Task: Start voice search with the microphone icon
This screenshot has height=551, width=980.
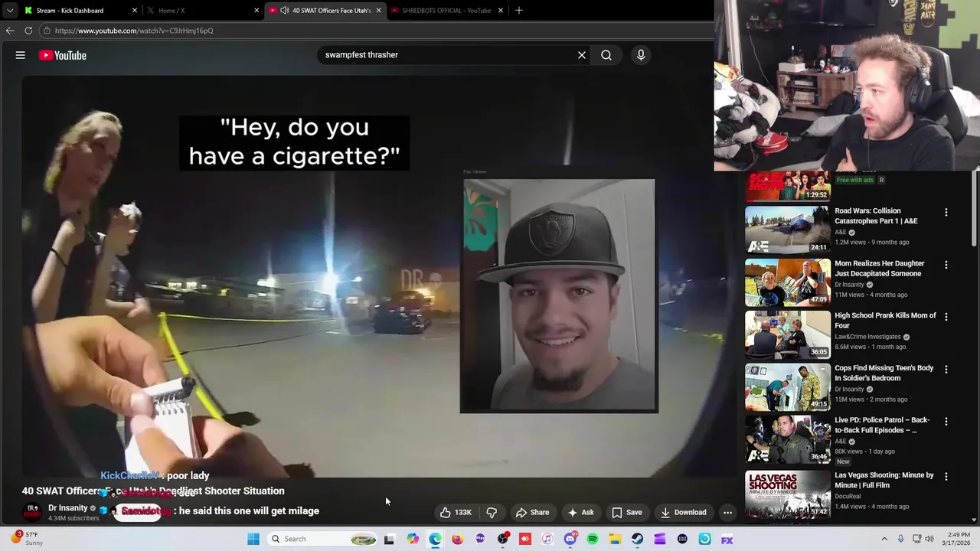Action: (x=641, y=55)
